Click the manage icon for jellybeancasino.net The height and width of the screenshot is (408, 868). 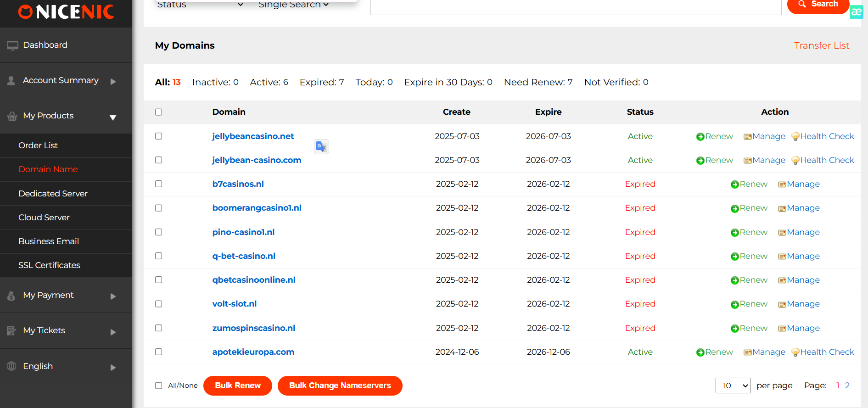(748, 137)
